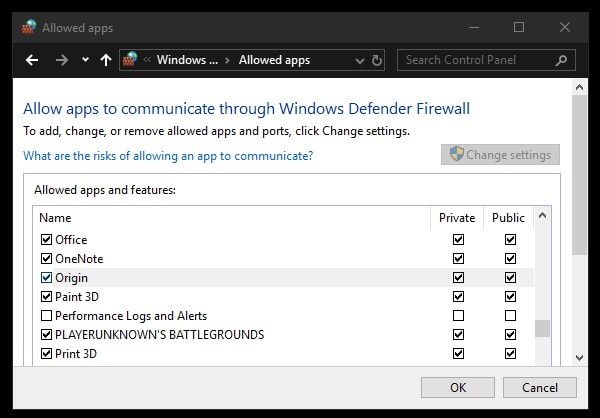Click the window's vertical scrollbar thumb
600x418 pixels.
(x=579, y=175)
